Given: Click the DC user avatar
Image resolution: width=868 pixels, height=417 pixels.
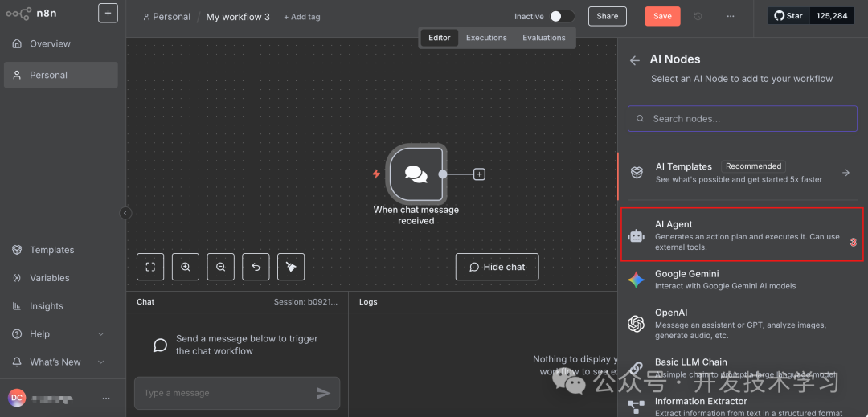Looking at the screenshot, I should (x=17, y=397).
